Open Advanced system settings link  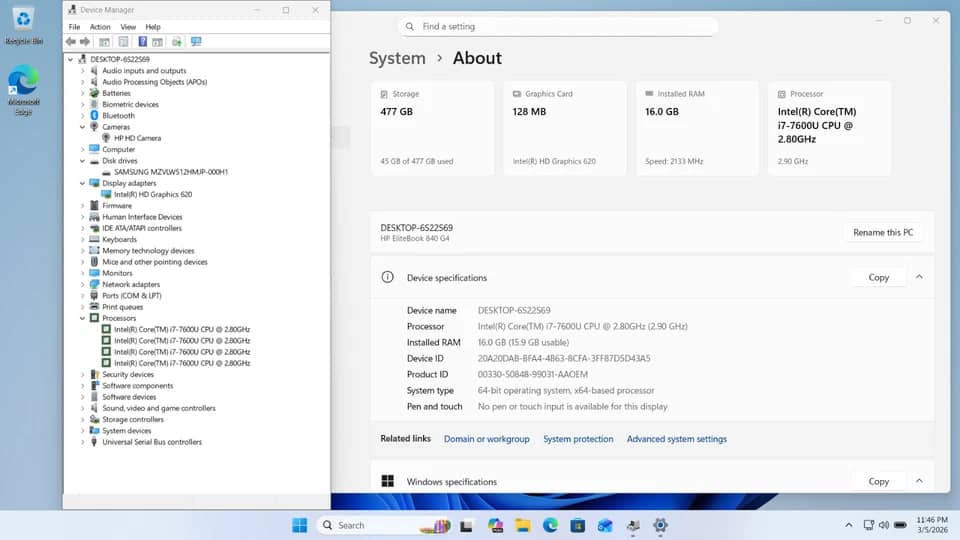677,439
